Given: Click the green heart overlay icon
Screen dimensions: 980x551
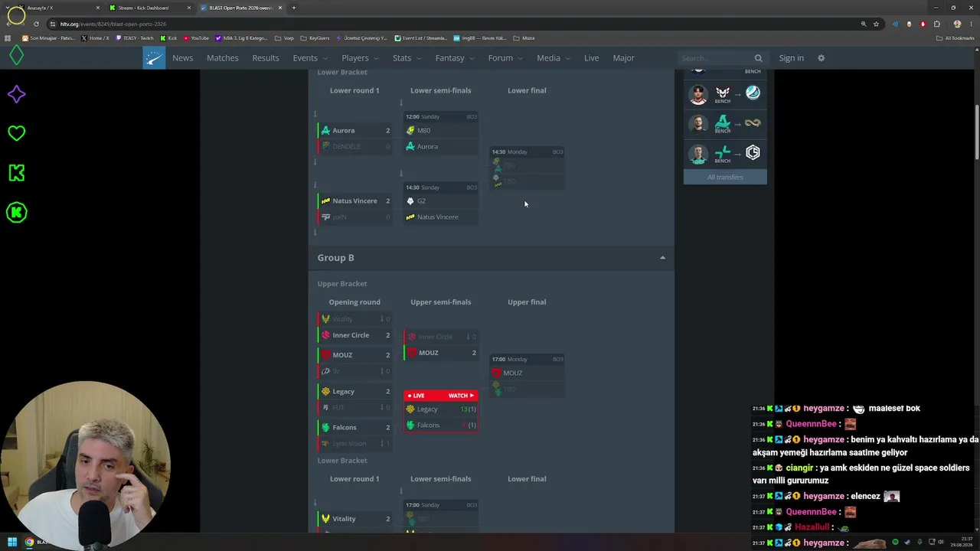Looking at the screenshot, I should tap(16, 133).
